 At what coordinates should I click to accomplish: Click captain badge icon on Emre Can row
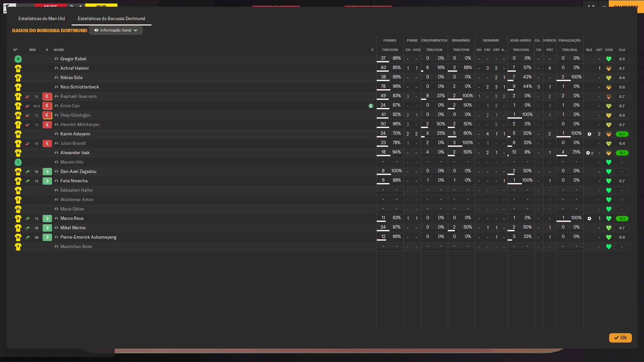coord(371,106)
